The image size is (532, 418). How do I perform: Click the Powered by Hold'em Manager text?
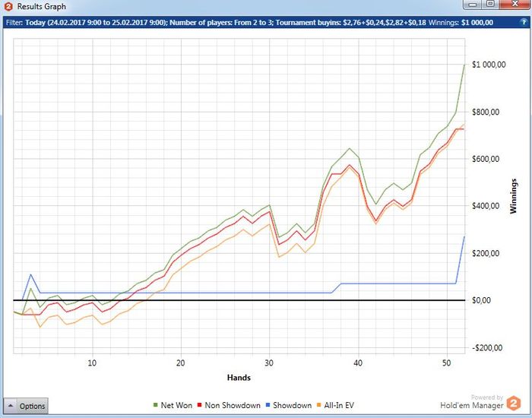(x=472, y=402)
